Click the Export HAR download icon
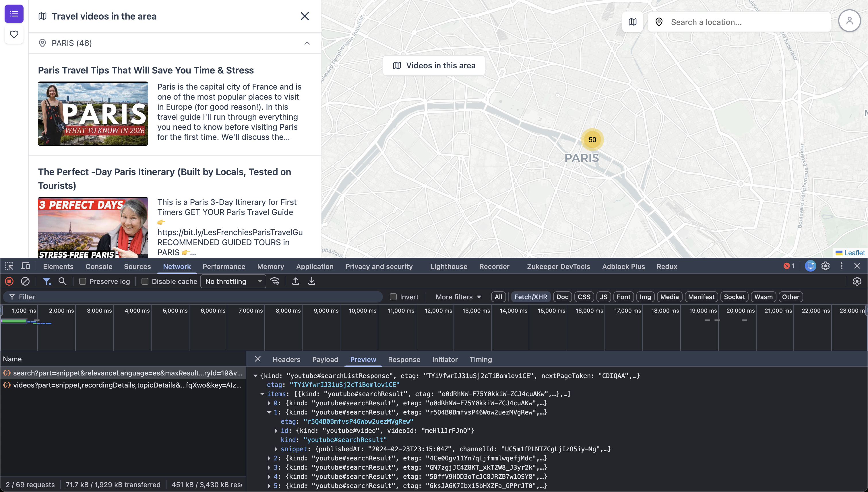Viewport: 868px width, 492px height. 311,281
